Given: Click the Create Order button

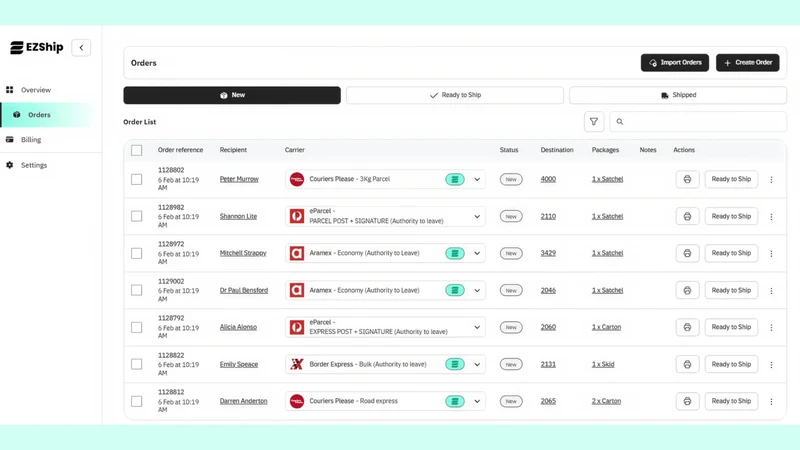Looking at the screenshot, I should click(x=747, y=63).
